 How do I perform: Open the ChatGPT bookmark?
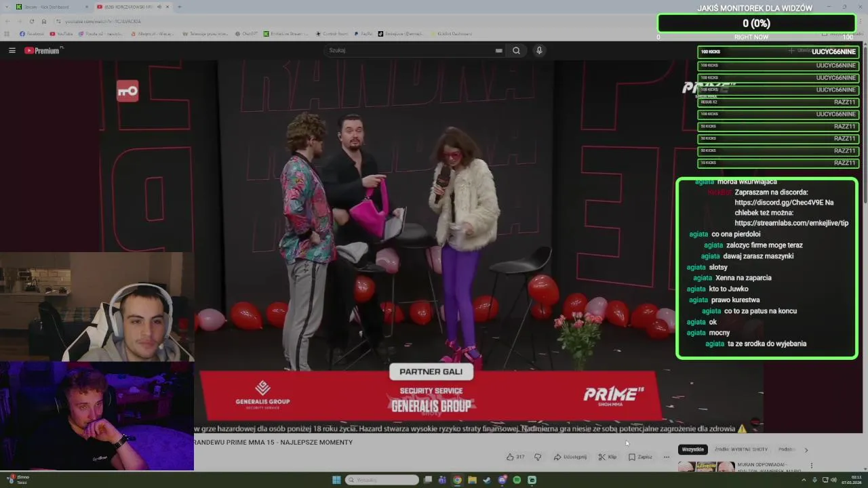coord(246,33)
